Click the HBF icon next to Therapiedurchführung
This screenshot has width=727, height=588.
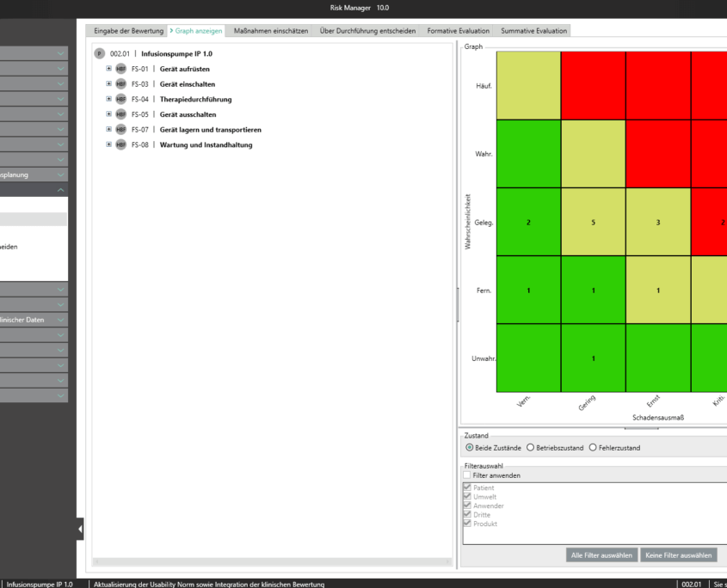(x=120, y=100)
